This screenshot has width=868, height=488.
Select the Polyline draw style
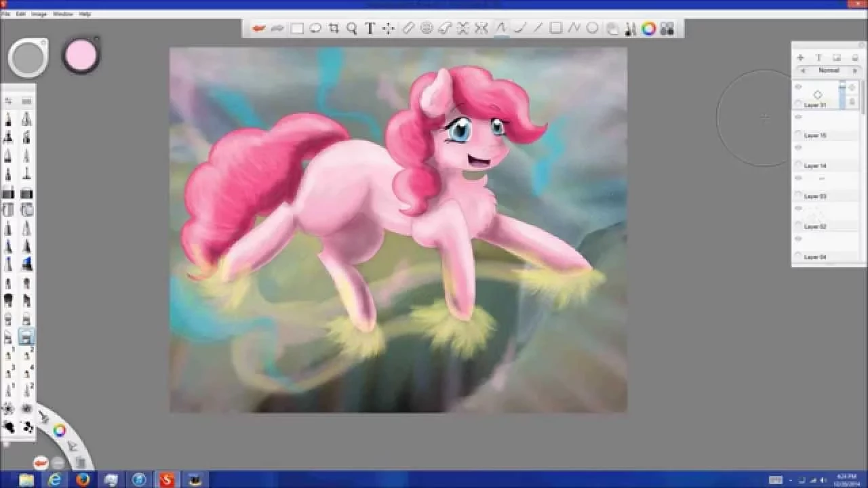(x=574, y=28)
